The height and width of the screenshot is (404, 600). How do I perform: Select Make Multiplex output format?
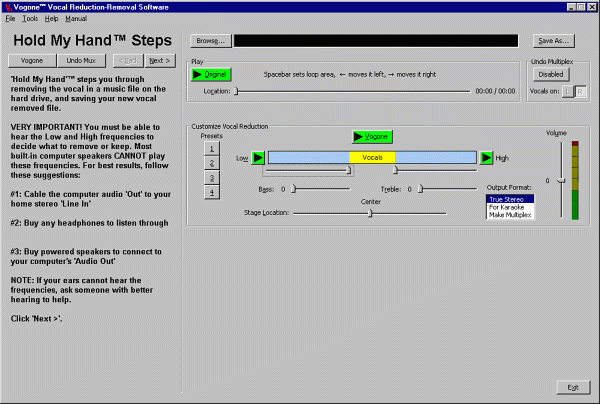[x=510, y=215]
